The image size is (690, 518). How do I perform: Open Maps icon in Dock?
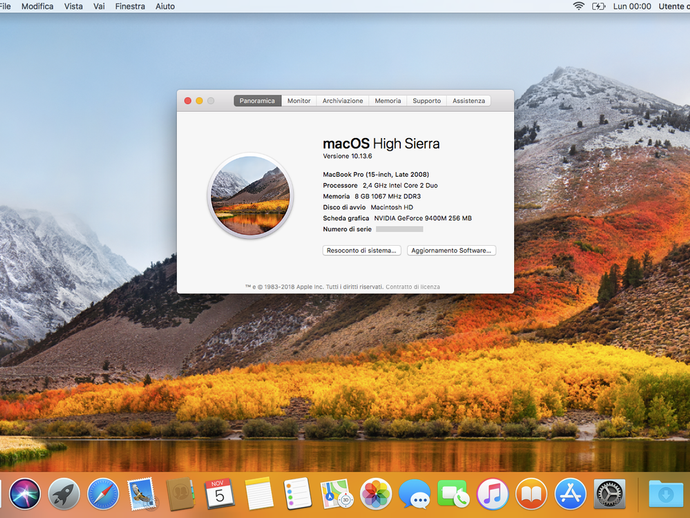pyautogui.click(x=337, y=494)
